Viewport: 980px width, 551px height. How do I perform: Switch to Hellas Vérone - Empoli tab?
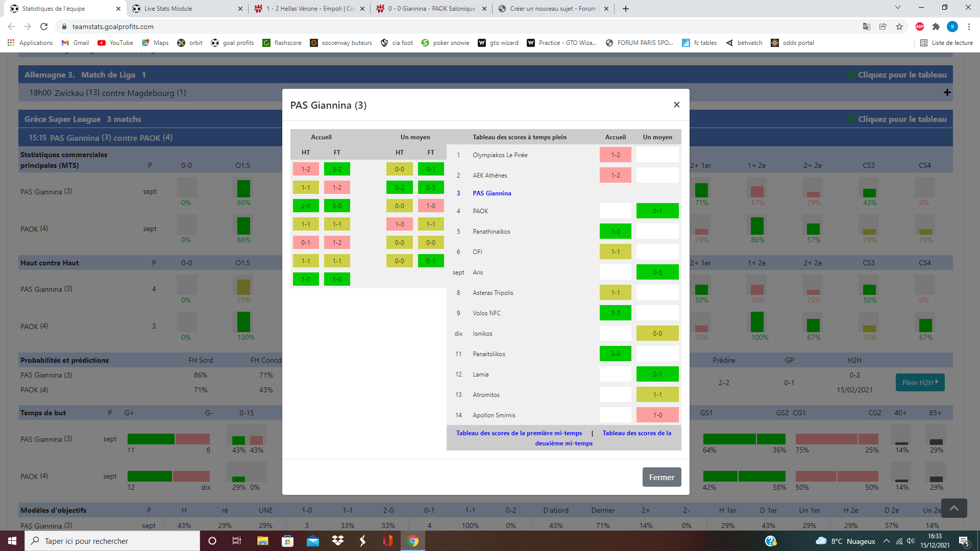[x=308, y=9]
